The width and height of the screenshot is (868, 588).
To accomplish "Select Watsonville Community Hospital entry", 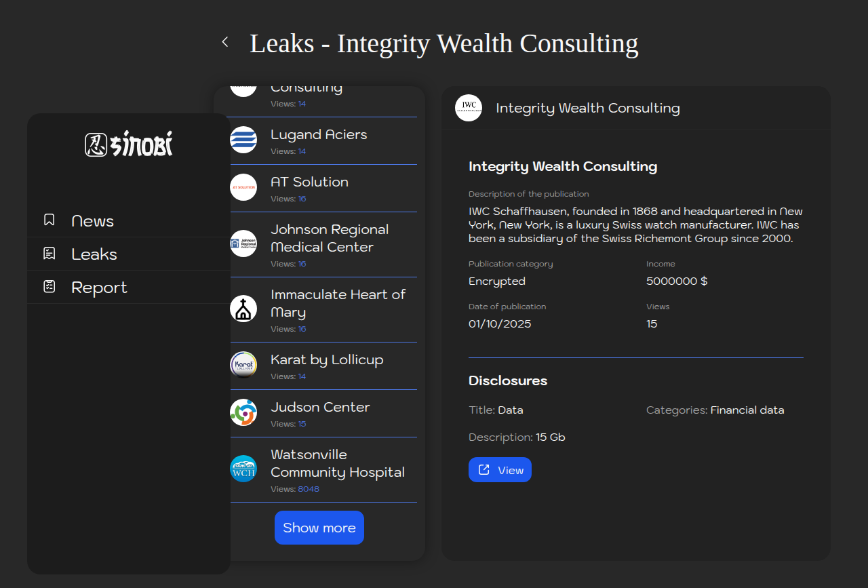I will pos(337,463).
